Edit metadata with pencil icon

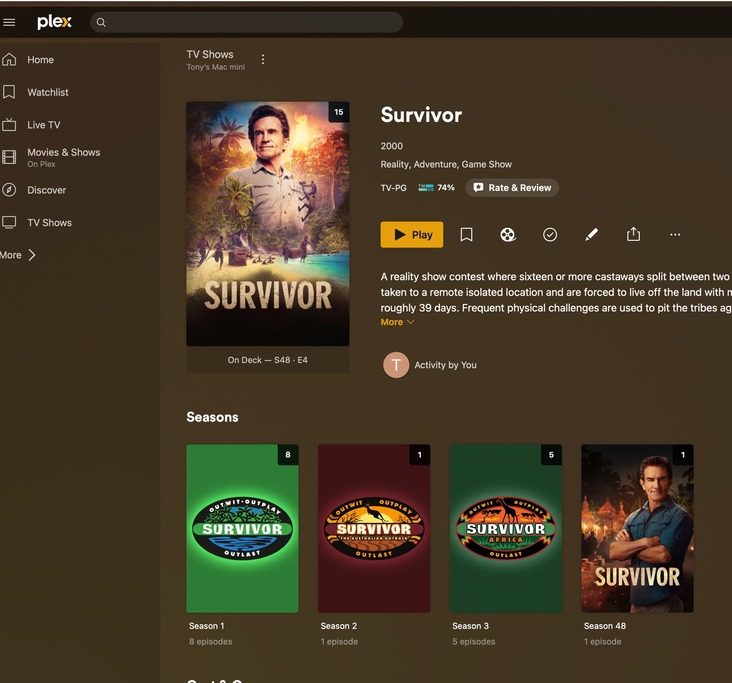(591, 234)
